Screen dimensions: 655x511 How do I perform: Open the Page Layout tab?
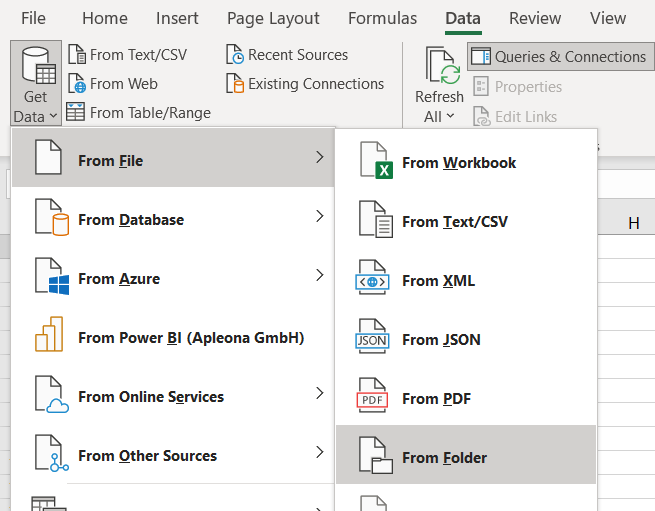273,18
